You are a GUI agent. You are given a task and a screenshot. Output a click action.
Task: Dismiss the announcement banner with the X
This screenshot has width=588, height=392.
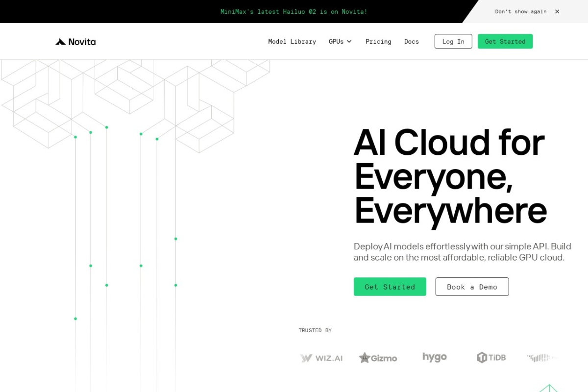pos(557,11)
